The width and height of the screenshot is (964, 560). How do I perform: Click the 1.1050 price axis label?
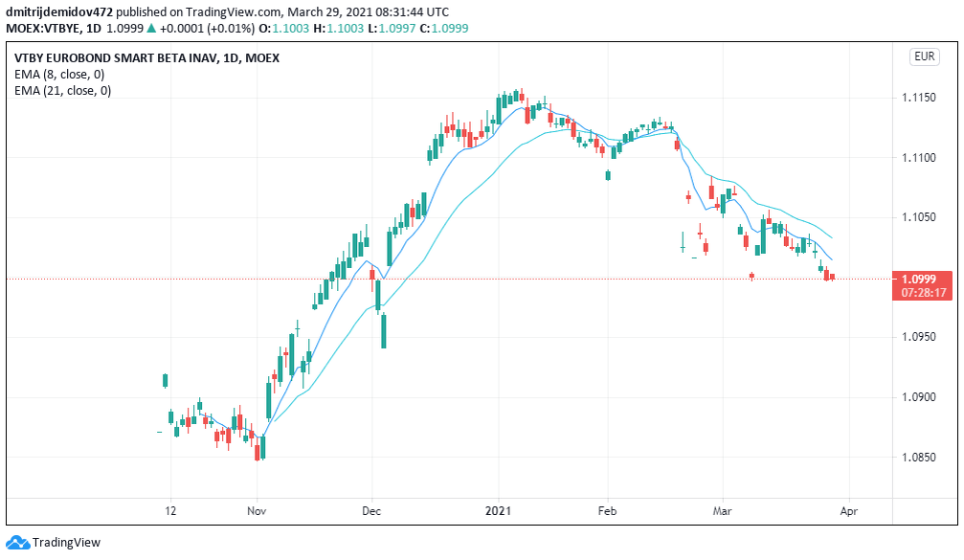[x=918, y=217]
